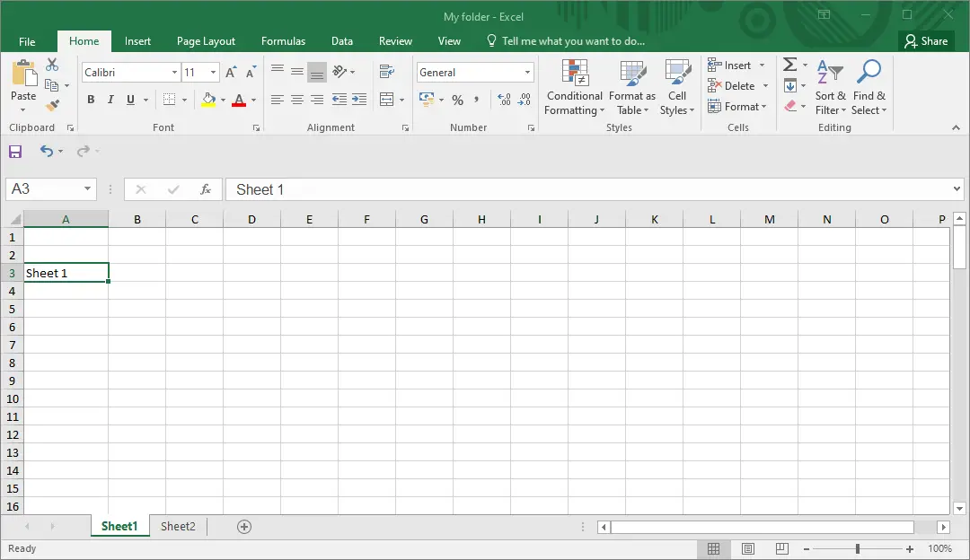
Task: Open the Format cells button
Action: 736,106
